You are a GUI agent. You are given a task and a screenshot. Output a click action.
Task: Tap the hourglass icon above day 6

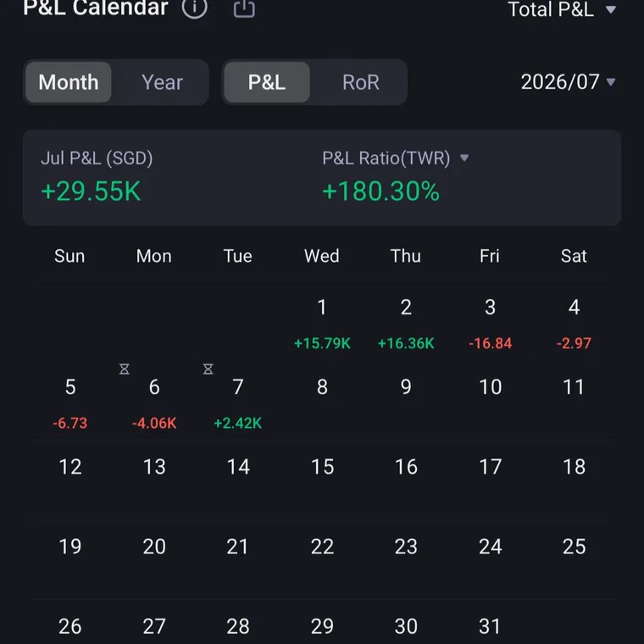click(125, 369)
